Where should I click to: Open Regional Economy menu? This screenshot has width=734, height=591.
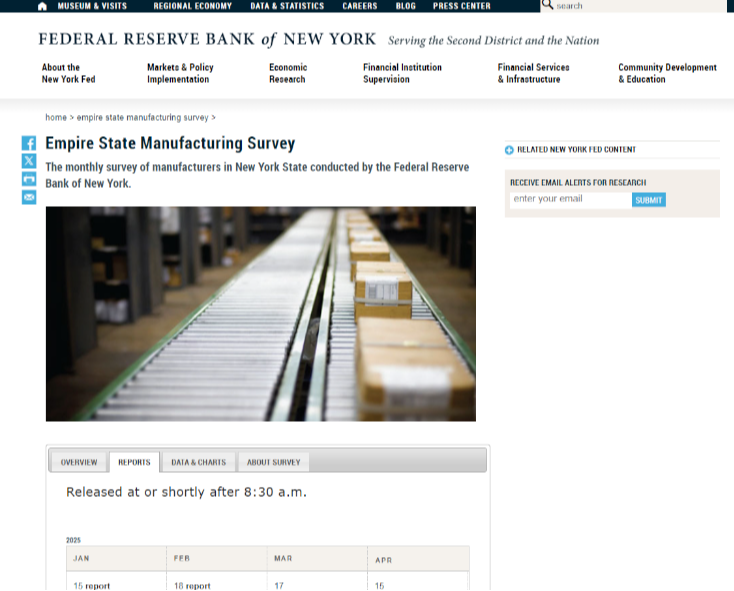pyautogui.click(x=192, y=6)
